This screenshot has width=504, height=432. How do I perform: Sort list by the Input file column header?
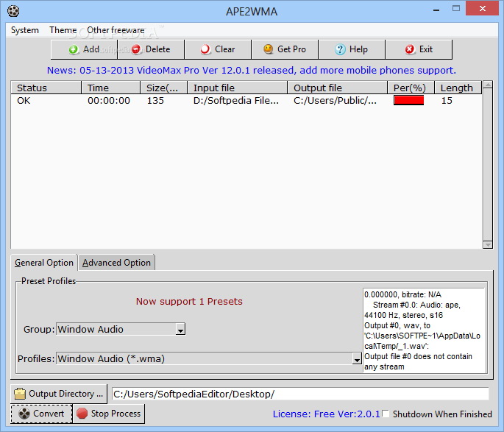pyautogui.click(x=237, y=88)
